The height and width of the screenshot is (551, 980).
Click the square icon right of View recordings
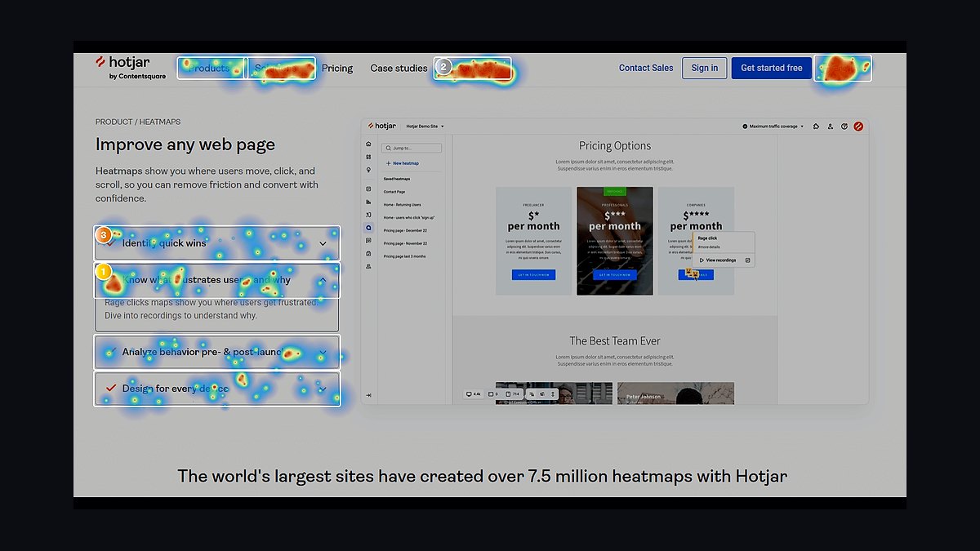[748, 260]
